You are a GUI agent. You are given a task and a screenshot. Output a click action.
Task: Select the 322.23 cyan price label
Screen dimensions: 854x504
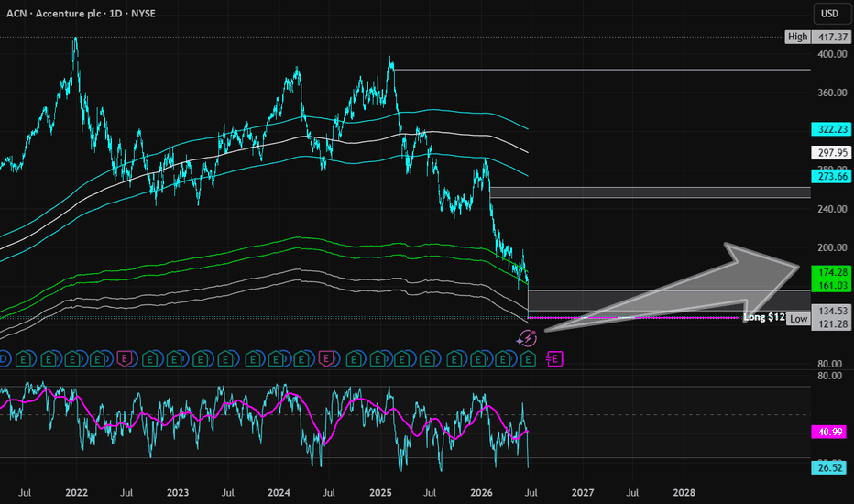pyautogui.click(x=831, y=129)
